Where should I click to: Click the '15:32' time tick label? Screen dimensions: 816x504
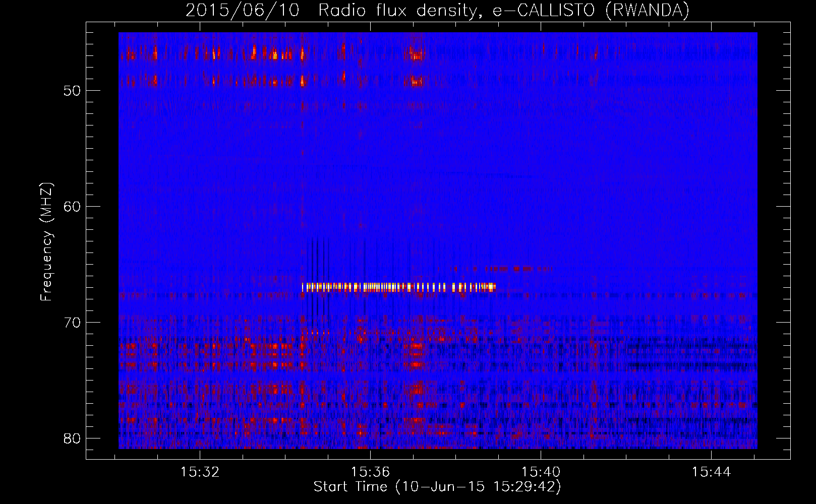[200, 472]
